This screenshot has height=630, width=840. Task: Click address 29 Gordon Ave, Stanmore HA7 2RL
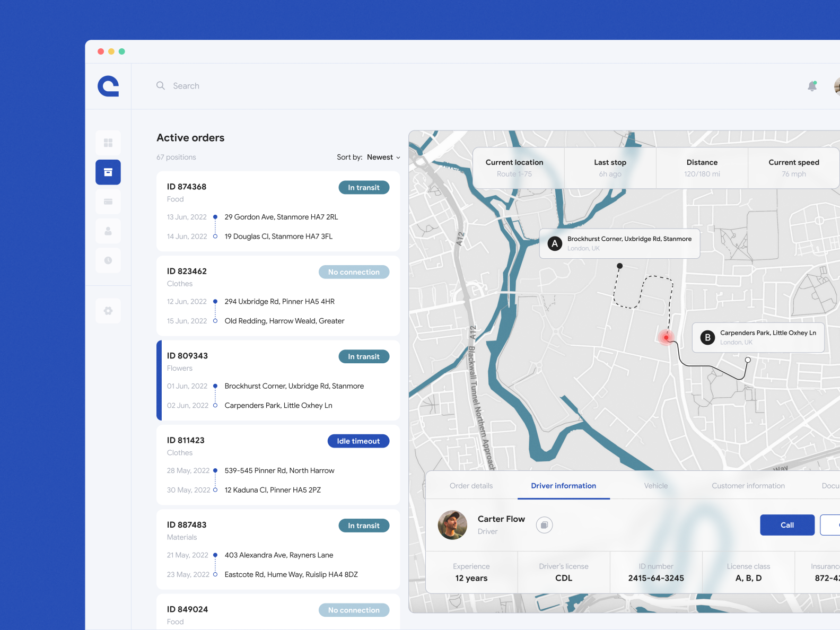[281, 217]
